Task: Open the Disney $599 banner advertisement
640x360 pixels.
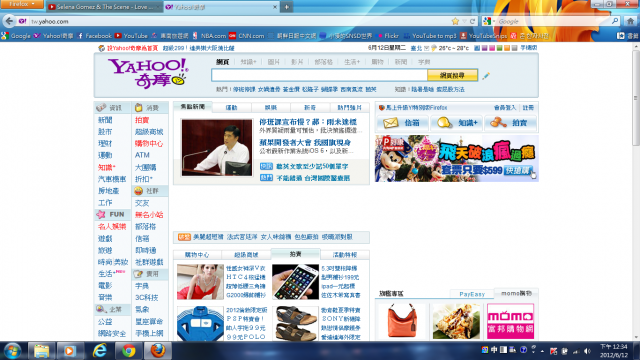Action: 457,158
